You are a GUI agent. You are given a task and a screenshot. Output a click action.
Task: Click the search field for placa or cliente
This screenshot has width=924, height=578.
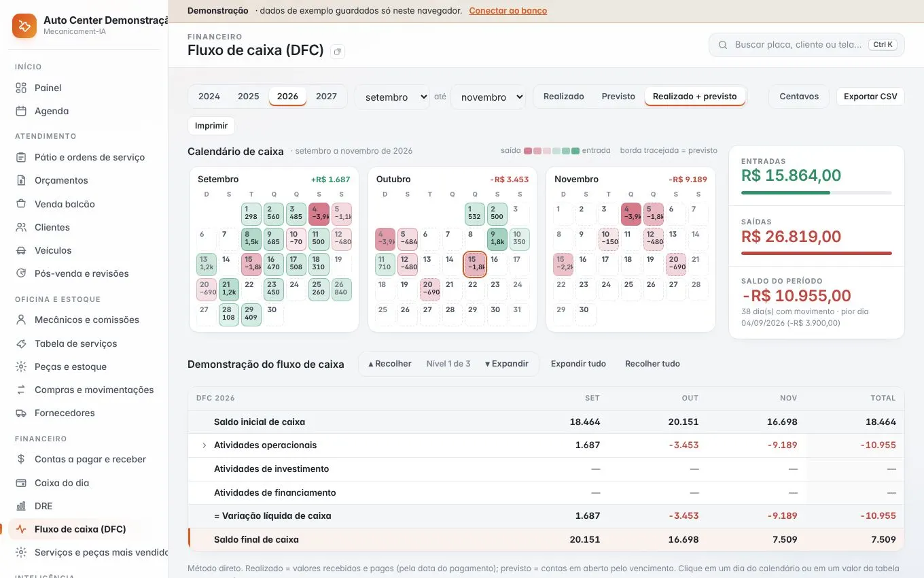click(x=806, y=45)
